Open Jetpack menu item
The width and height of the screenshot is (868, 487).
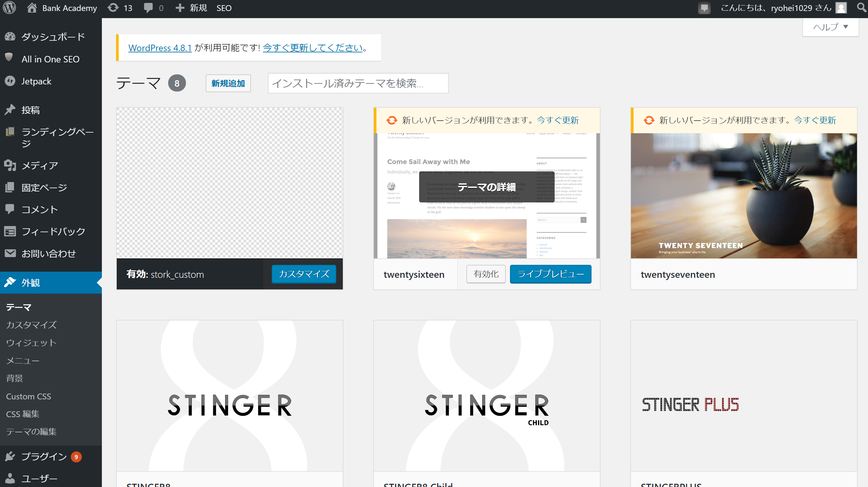pos(51,81)
